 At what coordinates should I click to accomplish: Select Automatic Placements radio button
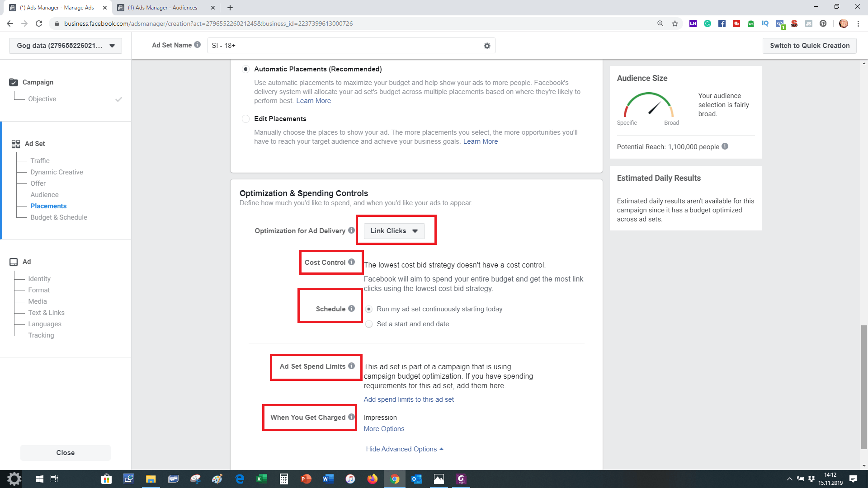[x=245, y=69]
